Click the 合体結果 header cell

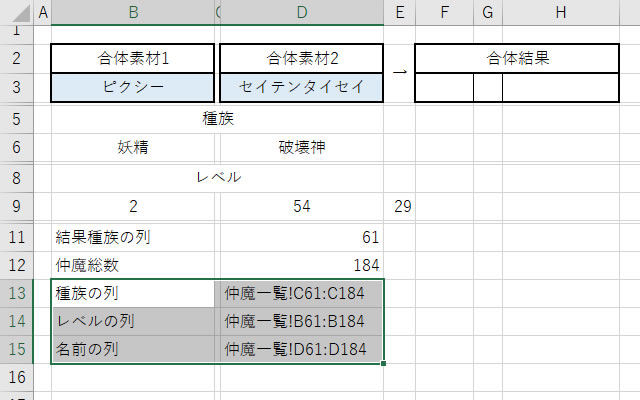[517, 58]
